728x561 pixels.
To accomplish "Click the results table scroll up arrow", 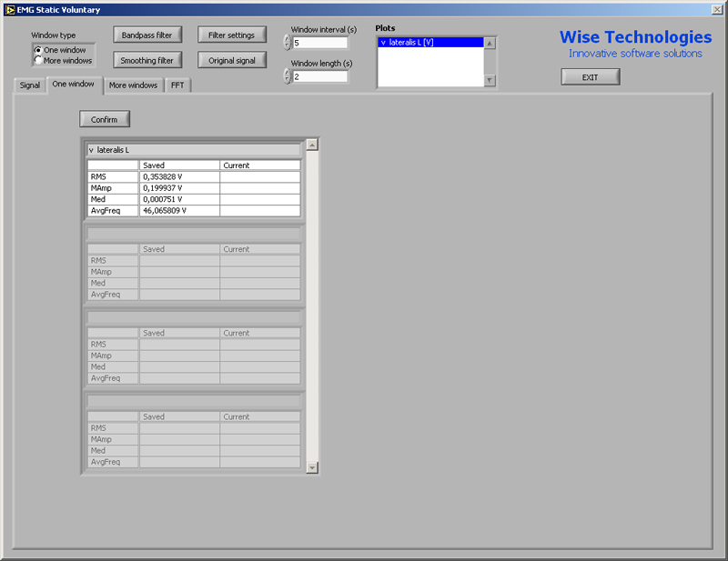I will (x=312, y=145).
